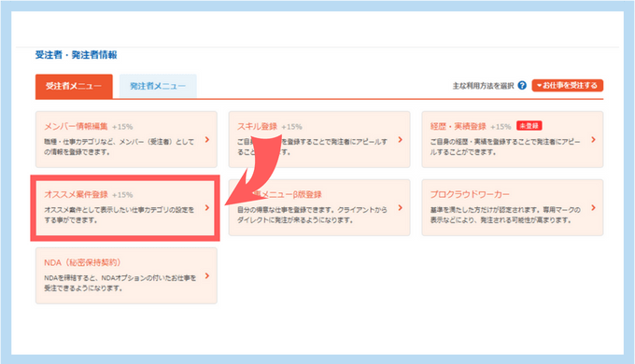Viewport: 635px width, 364px height.
Task: Click chevron arrow on オススメ案件登録 card
Action: [x=207, y=208]
